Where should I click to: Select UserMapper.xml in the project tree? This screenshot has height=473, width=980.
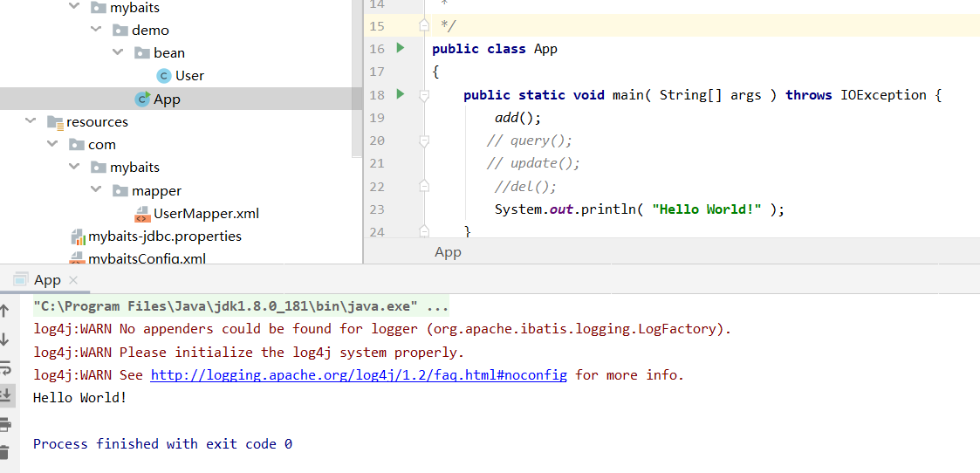(206, 214)
